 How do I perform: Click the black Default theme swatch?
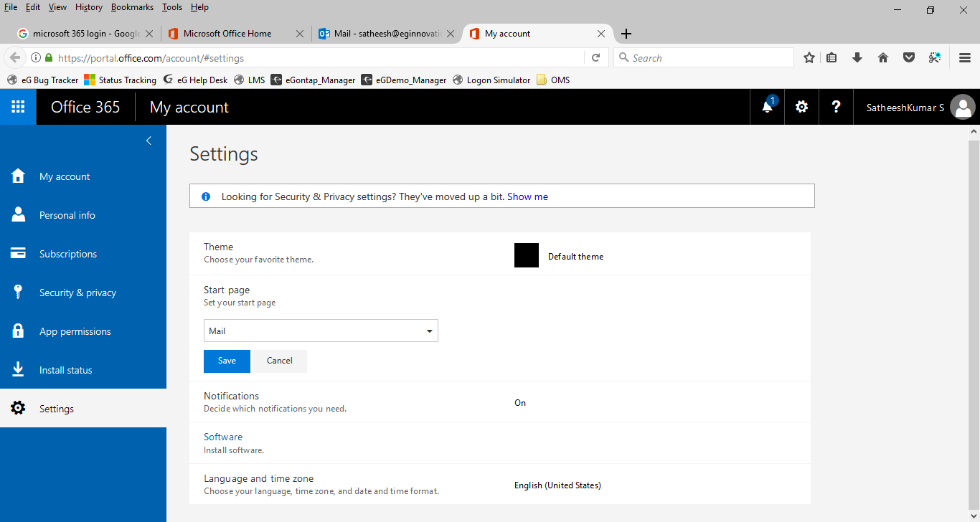point(527,255)
